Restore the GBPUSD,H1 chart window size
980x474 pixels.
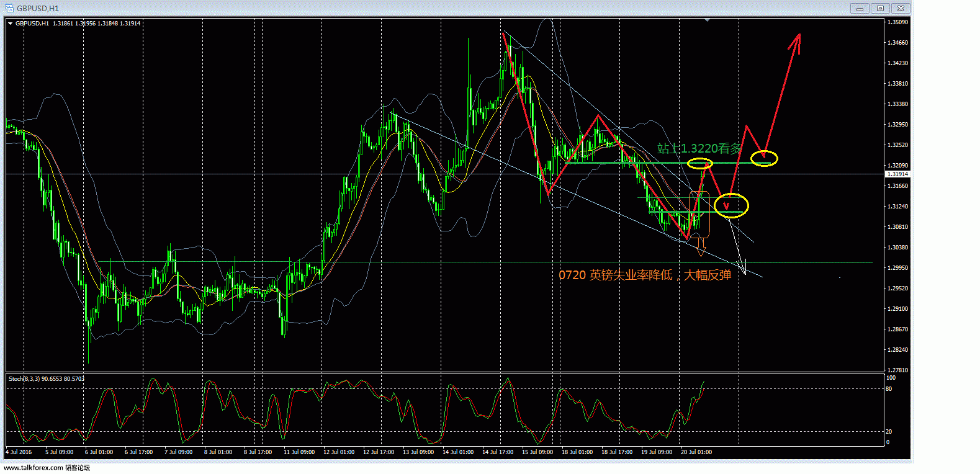880,8
